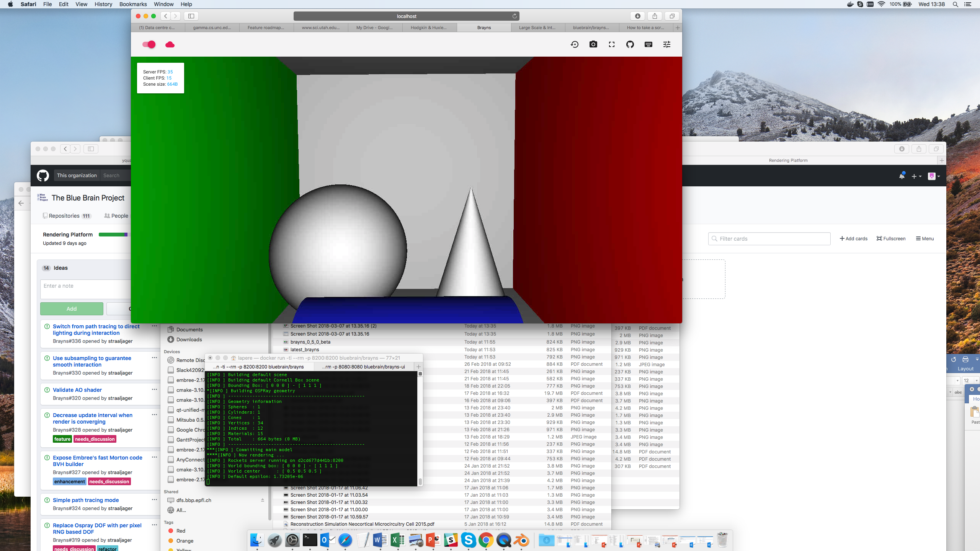Go back in the front Safari window
Viewport: 980px width, 551px height.
(165, 16)
